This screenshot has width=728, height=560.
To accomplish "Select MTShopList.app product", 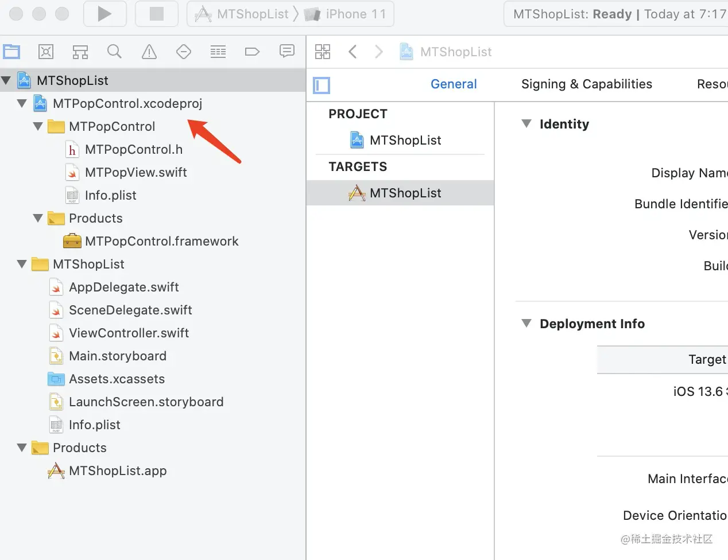I will [118, 470].
